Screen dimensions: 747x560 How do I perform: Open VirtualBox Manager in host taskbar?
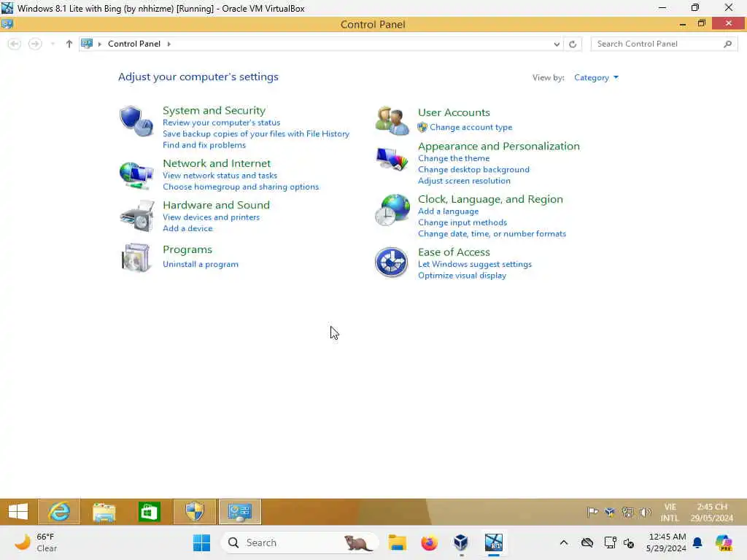(461, 542)
